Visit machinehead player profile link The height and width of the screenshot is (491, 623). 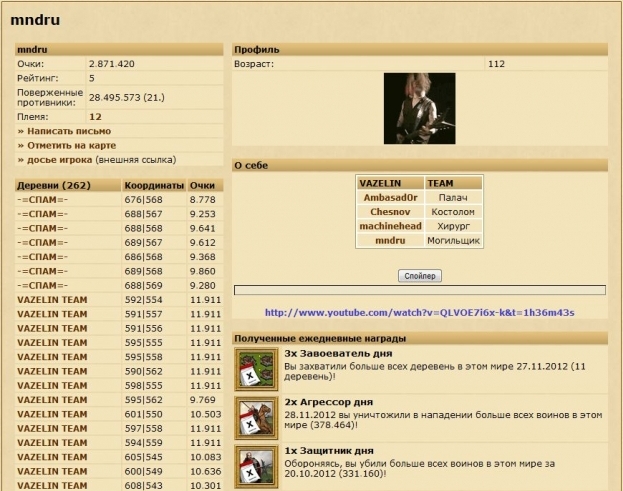391,226
